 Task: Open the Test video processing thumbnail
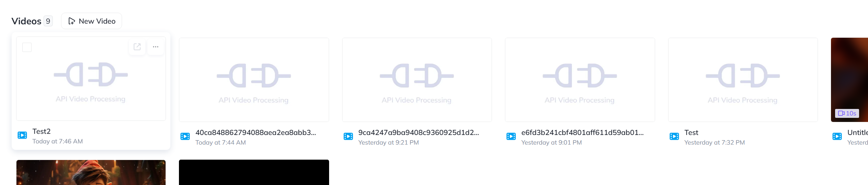pos(743,80)
